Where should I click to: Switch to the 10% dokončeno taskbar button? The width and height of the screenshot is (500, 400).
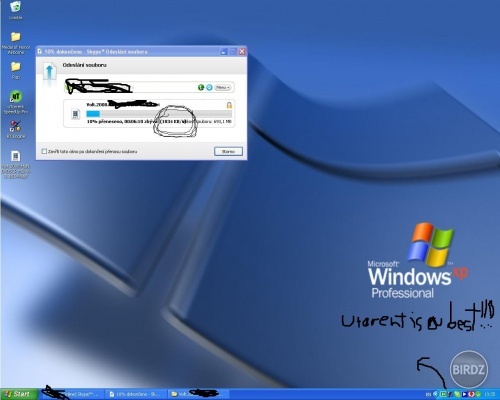136,394
